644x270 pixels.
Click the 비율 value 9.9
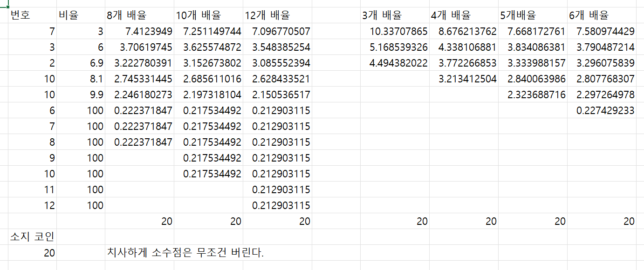[x=81, y=95]
